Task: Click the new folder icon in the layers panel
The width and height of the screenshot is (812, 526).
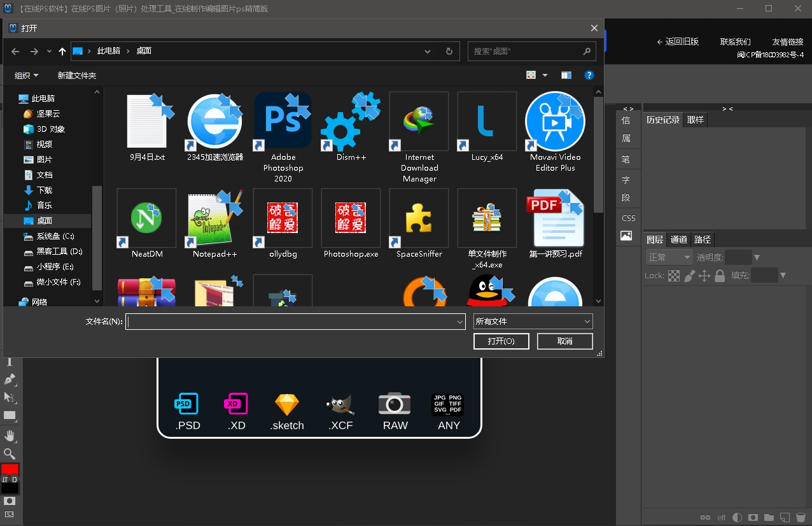Action: tap(769, 517)
